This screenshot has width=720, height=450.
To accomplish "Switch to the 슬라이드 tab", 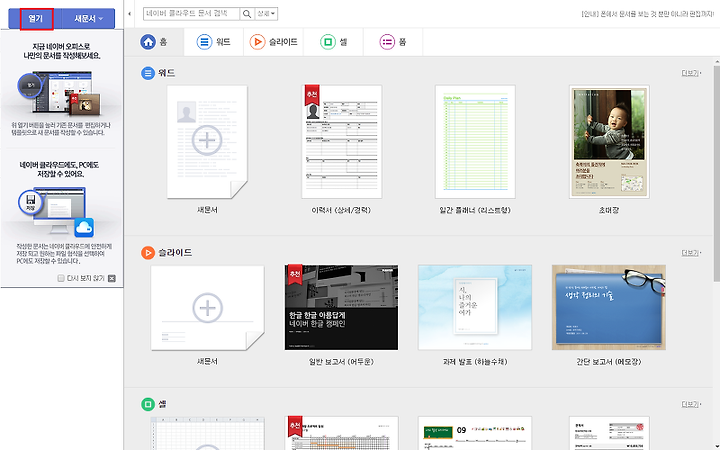I will click(x=273, y=42).
